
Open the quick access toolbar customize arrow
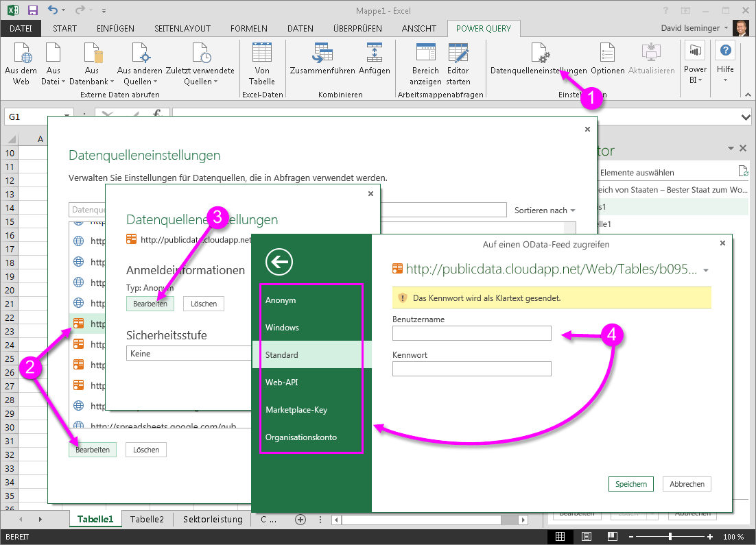(x=104, y=10)
